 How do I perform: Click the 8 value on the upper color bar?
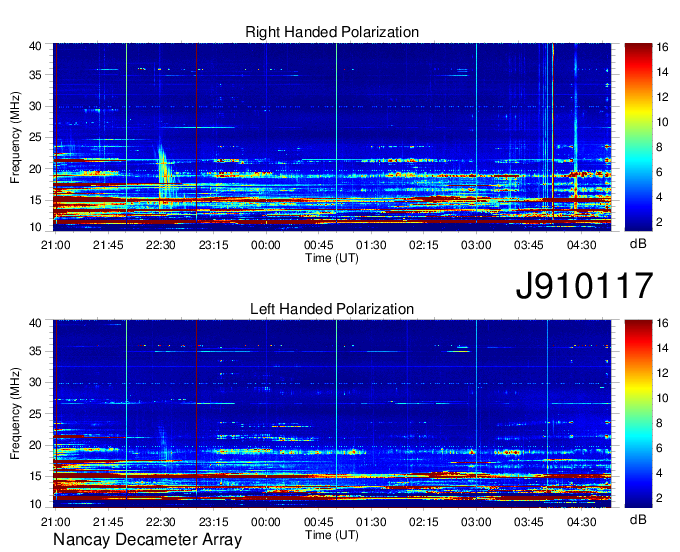pyautogui.click(x=659, y=147)
